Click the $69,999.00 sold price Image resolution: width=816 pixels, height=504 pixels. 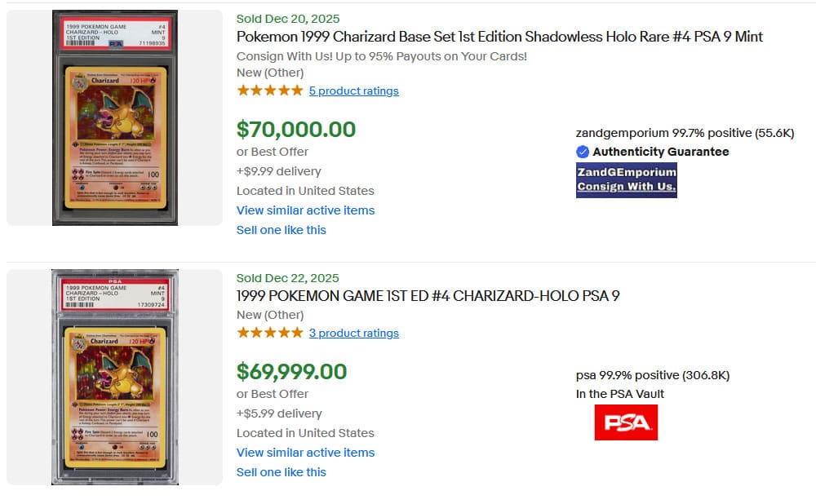(291, 372)
